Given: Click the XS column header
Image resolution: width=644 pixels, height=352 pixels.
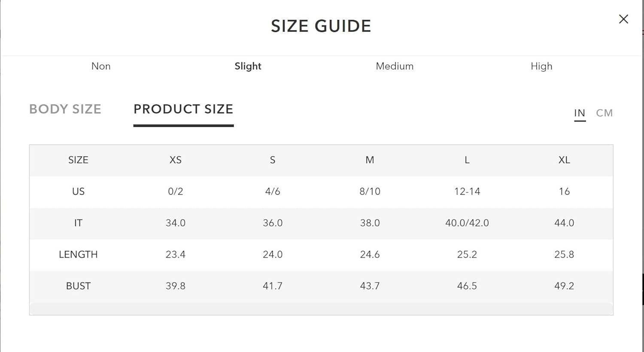Looking at the screenshot, I should tap(176, 160).
